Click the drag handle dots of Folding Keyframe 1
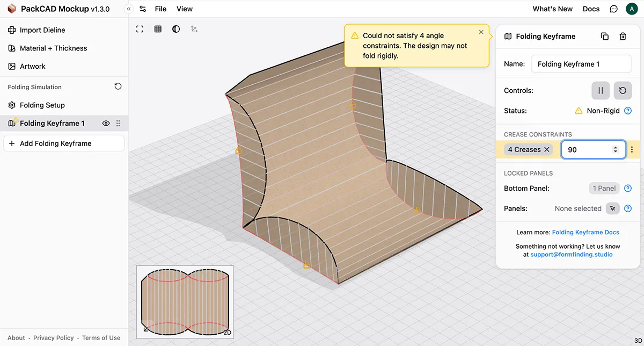The height and width of the screenshot is (346, 644). 118,123
